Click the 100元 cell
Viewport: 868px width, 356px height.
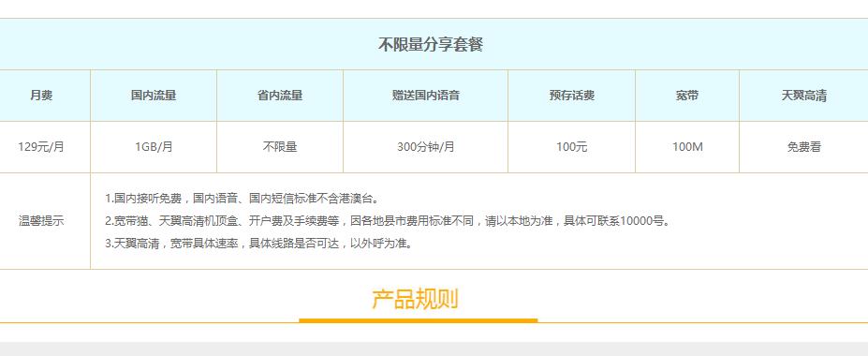point(572,147)
